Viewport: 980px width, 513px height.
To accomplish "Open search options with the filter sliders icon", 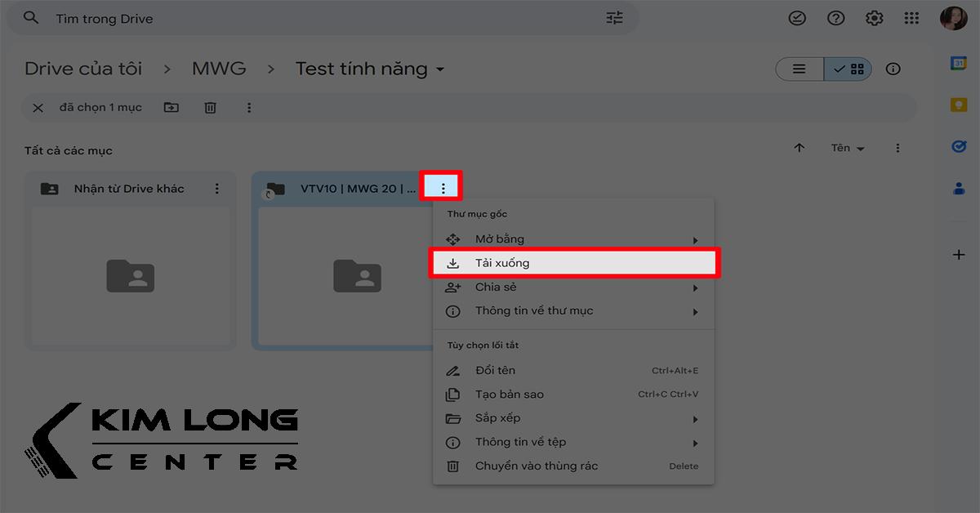I will click(x=614, y=17).
